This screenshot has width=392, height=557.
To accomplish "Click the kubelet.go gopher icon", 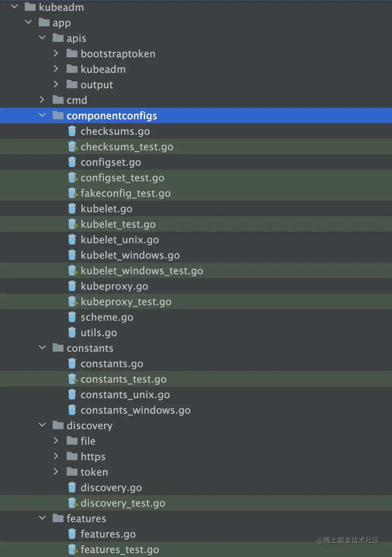I will 72,208.
